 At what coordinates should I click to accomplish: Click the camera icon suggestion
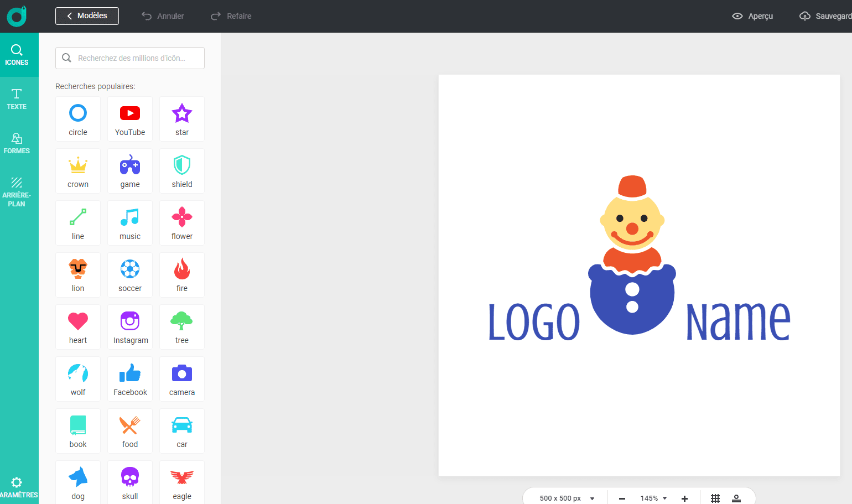(182, 379)
